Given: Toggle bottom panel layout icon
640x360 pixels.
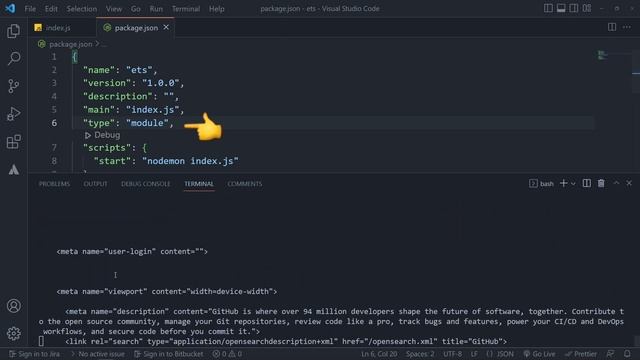Looking at the screenshot, I should pyautogui.click(x=561, y=8).
